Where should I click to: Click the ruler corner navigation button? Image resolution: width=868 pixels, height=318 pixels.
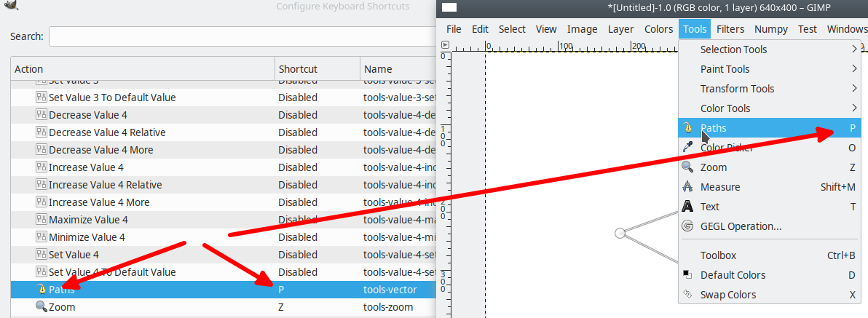tap(445, 45)
